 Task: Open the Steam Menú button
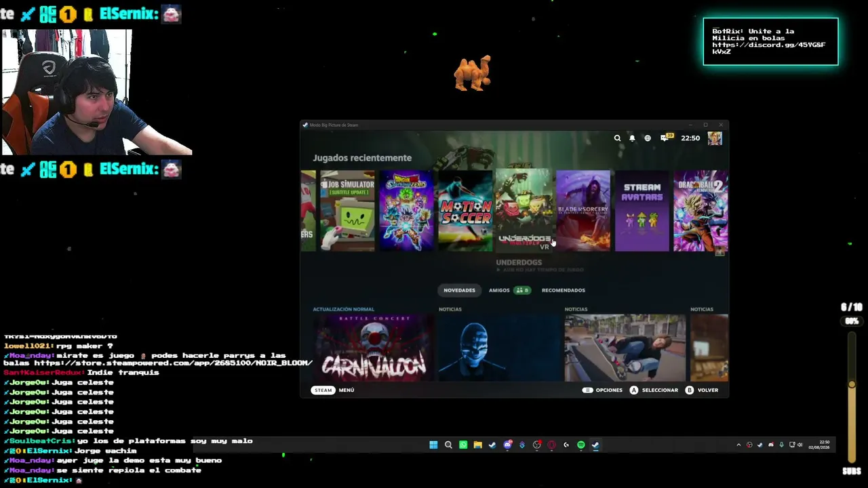(333, 390)
